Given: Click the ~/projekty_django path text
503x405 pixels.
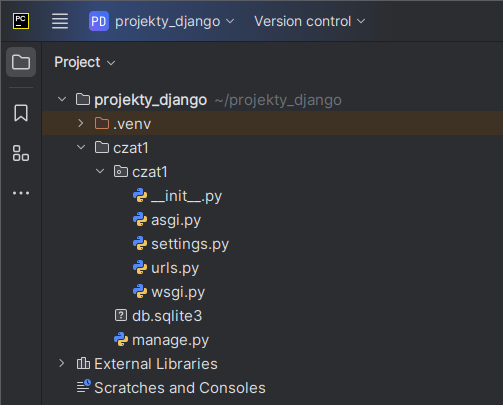Looking at the screenshot, I should click(x=278, y=100).
